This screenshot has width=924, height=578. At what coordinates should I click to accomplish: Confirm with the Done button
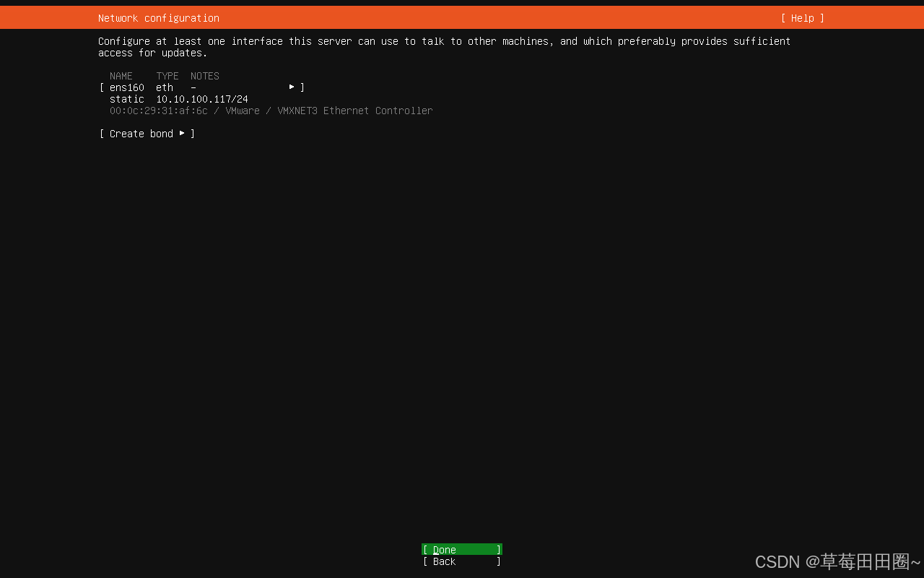[461, 550]
